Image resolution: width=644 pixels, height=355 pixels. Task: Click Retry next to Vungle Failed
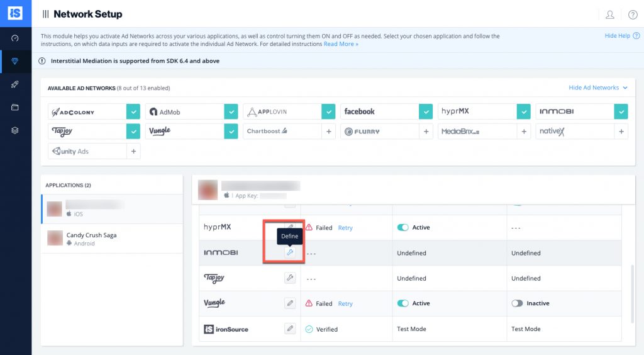[345, 303]
